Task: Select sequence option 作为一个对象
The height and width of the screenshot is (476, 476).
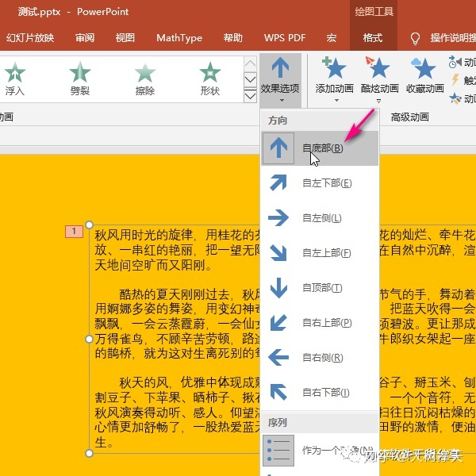Action: pos(321,451)
